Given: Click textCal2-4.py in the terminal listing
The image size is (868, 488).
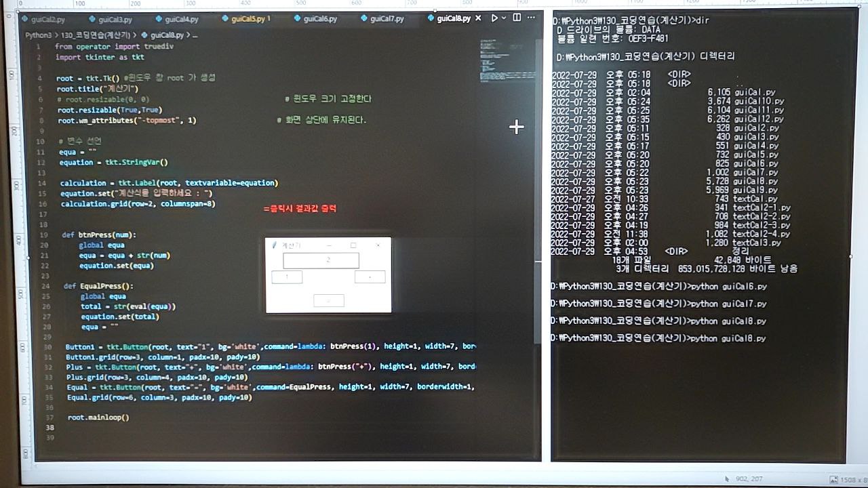Looking at the screenshot, I should click(762, 234).
